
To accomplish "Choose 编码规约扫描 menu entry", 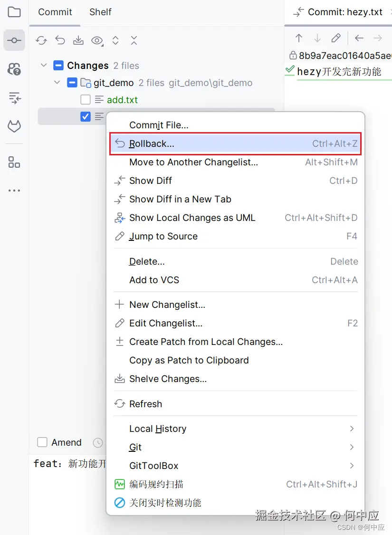I will [235, 484].
